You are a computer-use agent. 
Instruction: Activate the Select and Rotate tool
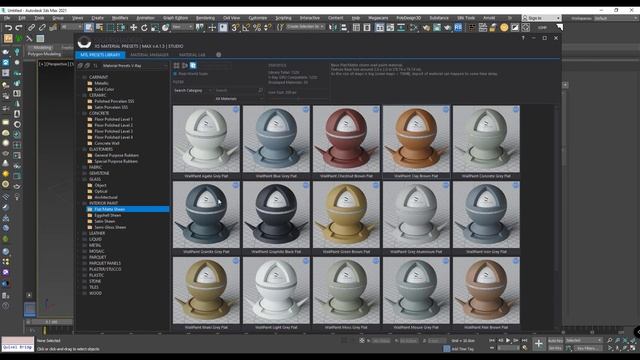point(144,28)
